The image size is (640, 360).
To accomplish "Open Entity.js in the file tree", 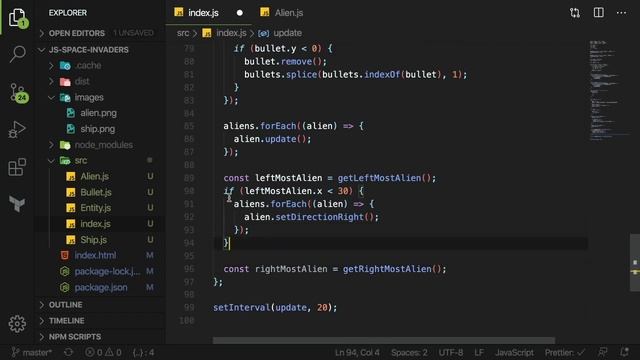I will click(95, 208).
